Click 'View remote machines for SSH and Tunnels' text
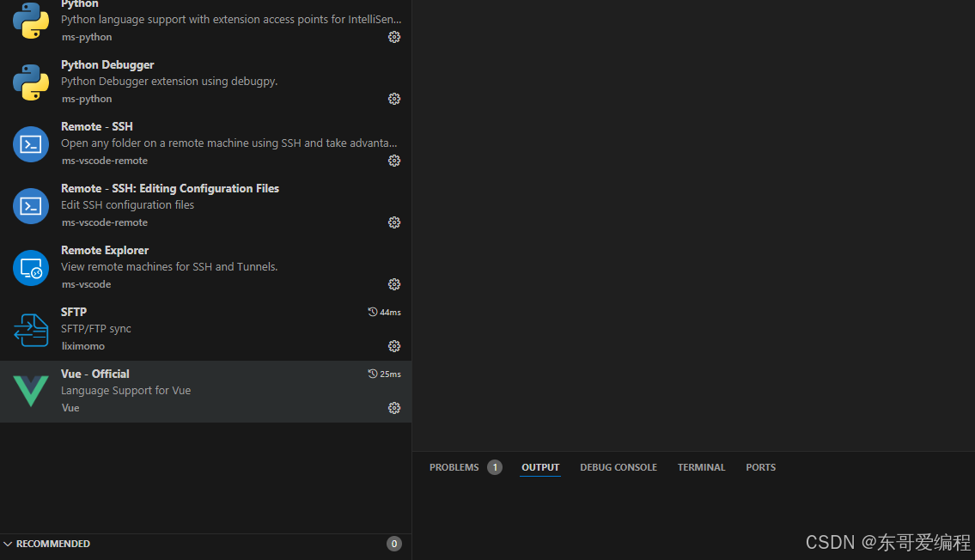The height and width of the screenshot is (560, 975). click(x=169, y=266)
